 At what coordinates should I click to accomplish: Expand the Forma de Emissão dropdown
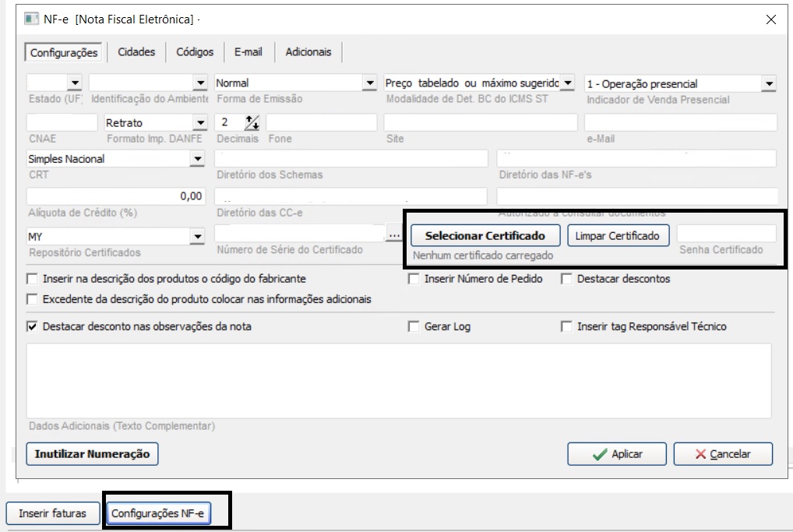tap(369, 83)
